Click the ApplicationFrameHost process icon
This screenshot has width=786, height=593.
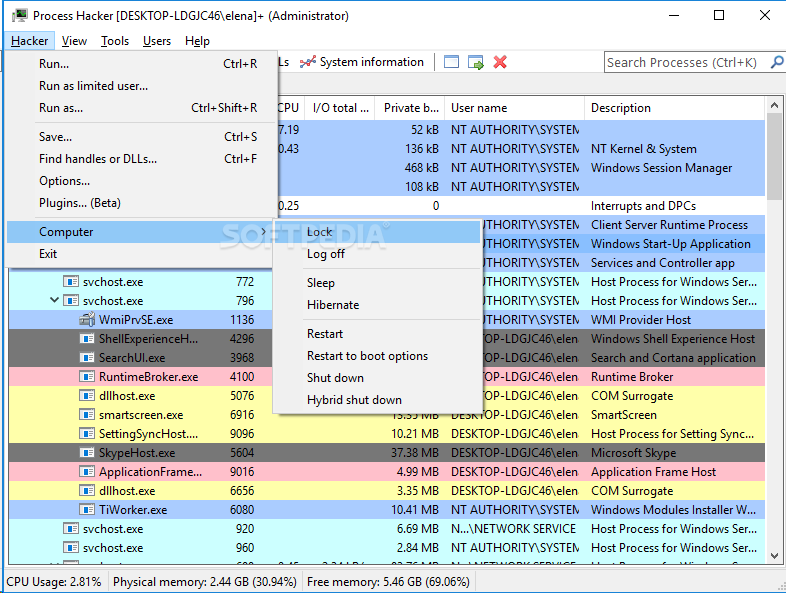(x=87, y=472)
